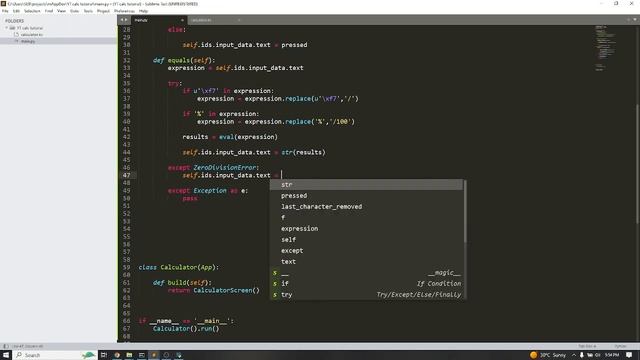This screenshot has width=640, height=360.
Task: Open the Project menu
Action: click(x=103, y=11)
